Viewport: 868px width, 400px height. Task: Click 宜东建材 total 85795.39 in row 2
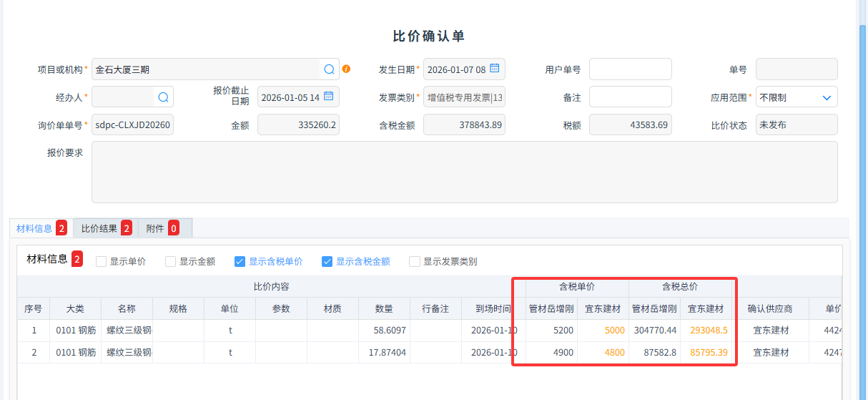709,353
